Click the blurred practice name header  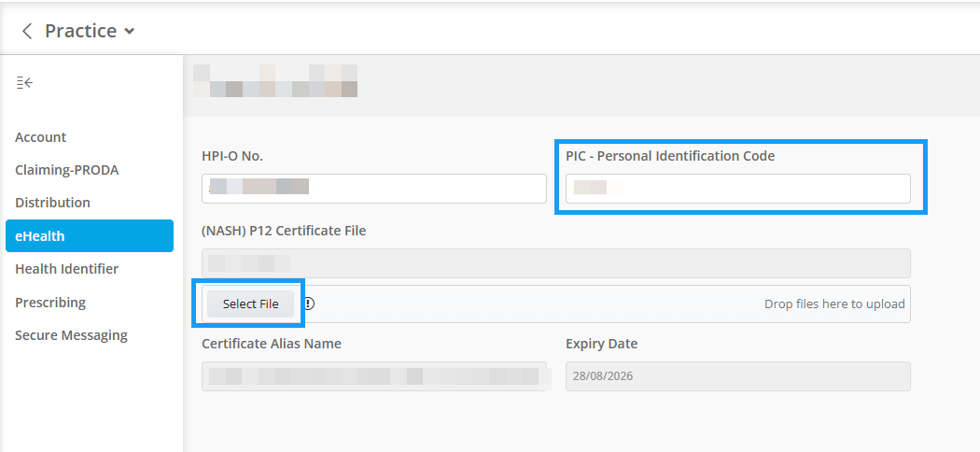pos(275,80)
